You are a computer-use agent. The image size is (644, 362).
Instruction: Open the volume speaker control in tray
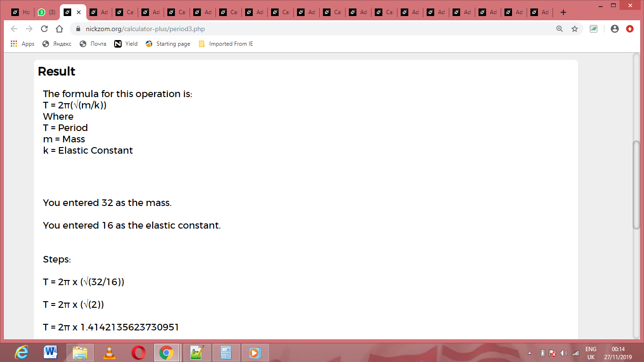tap(564, 353)
